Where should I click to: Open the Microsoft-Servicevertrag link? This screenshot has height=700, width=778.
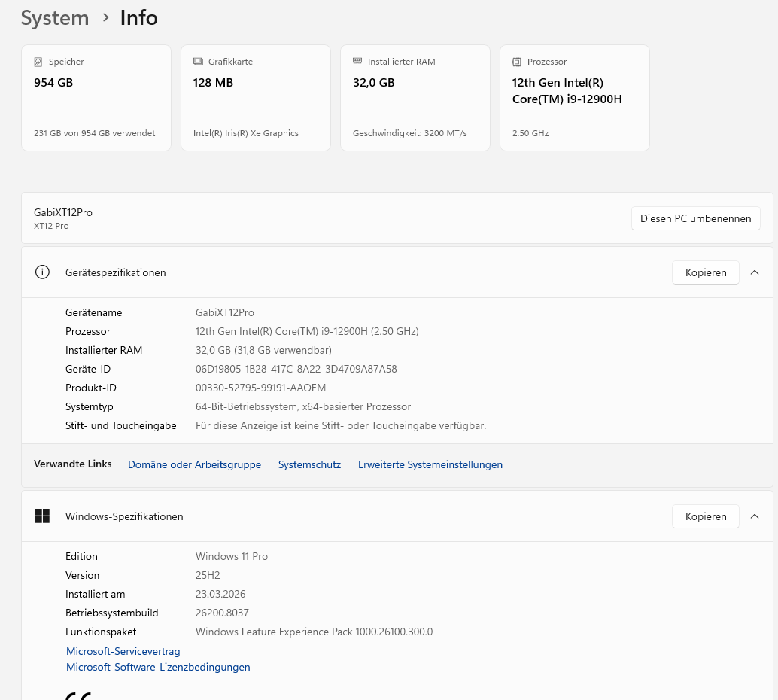[123, 651]
